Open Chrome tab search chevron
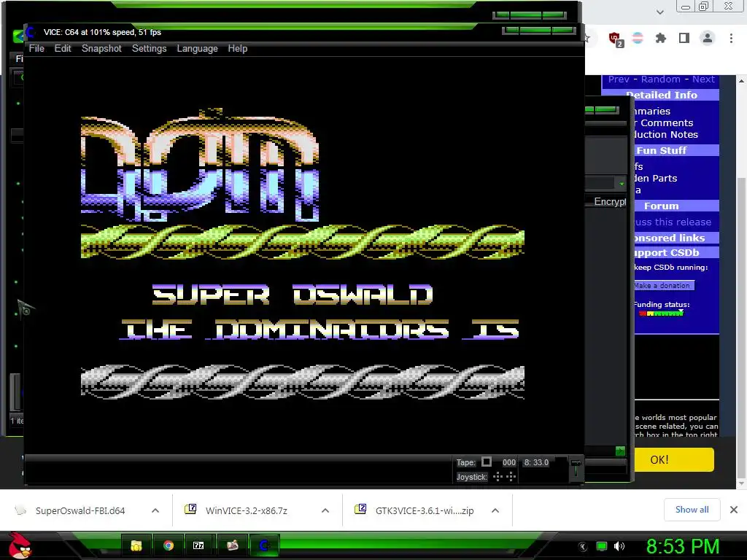Screen dimensions: 747x560 click(660, 12)
